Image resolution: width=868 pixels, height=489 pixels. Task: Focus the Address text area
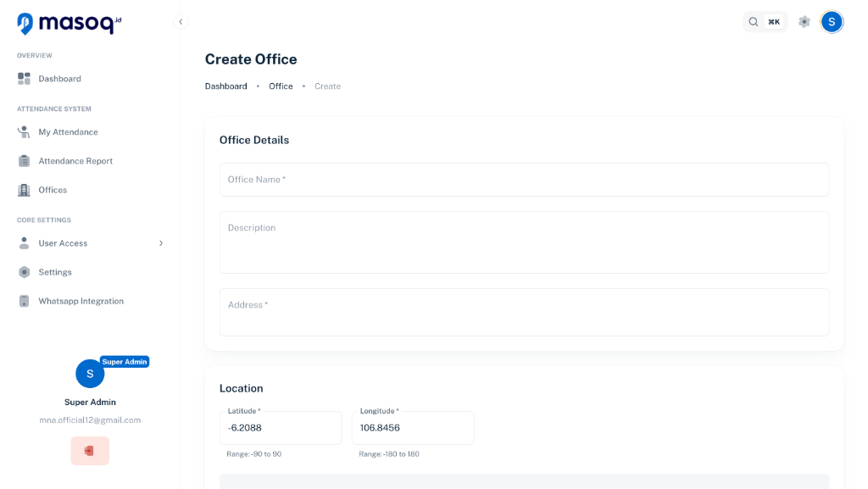524,312
